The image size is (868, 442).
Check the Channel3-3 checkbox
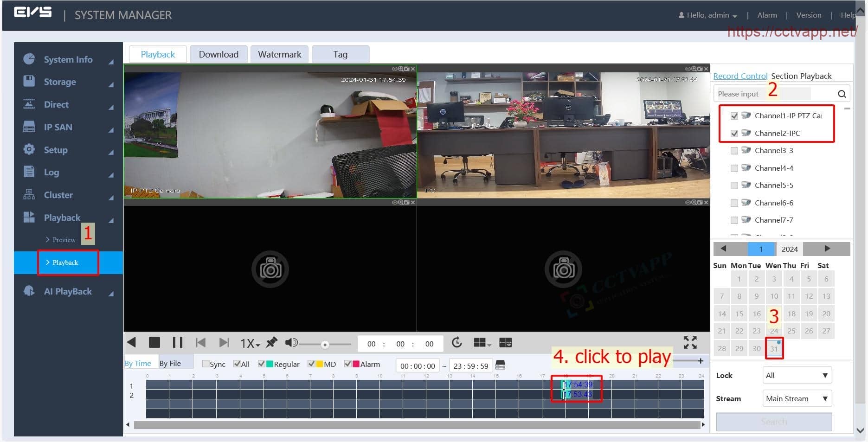click(x=734, y=151)
